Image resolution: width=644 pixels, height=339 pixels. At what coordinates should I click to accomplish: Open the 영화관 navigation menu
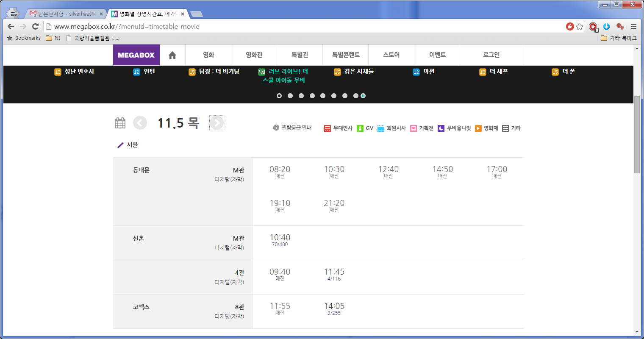point(254,55)
